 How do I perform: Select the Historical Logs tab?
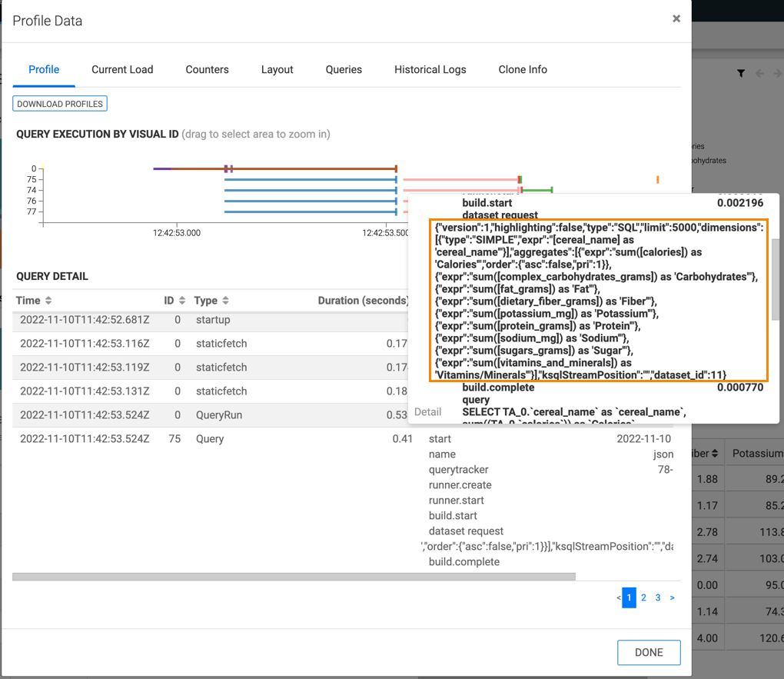(x=430, y=69)
